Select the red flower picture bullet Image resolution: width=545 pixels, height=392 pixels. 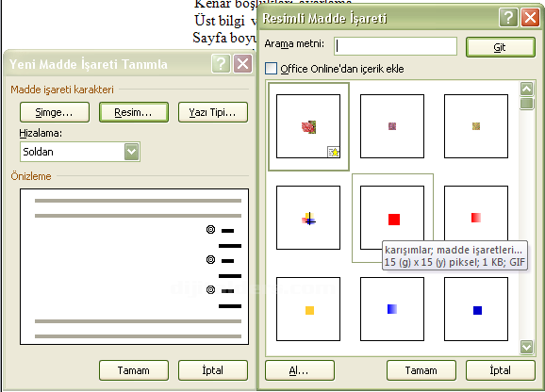pyautogui.click(x=308, y=126)
